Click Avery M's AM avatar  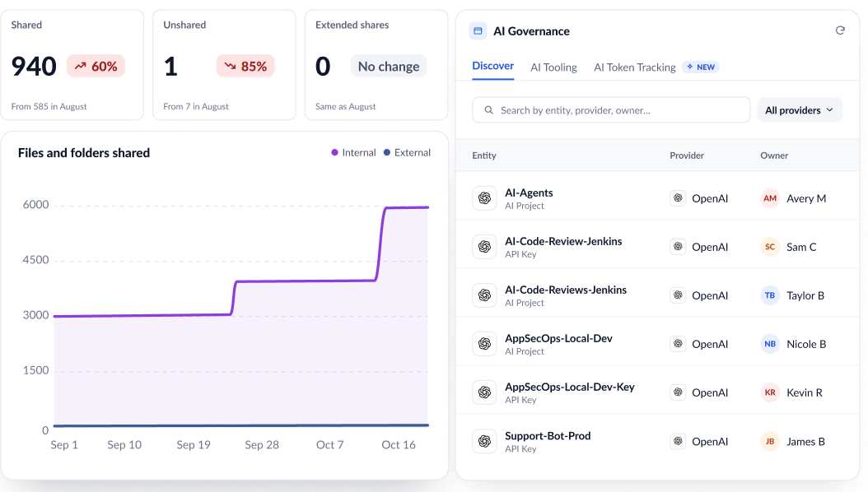(770, 198)
